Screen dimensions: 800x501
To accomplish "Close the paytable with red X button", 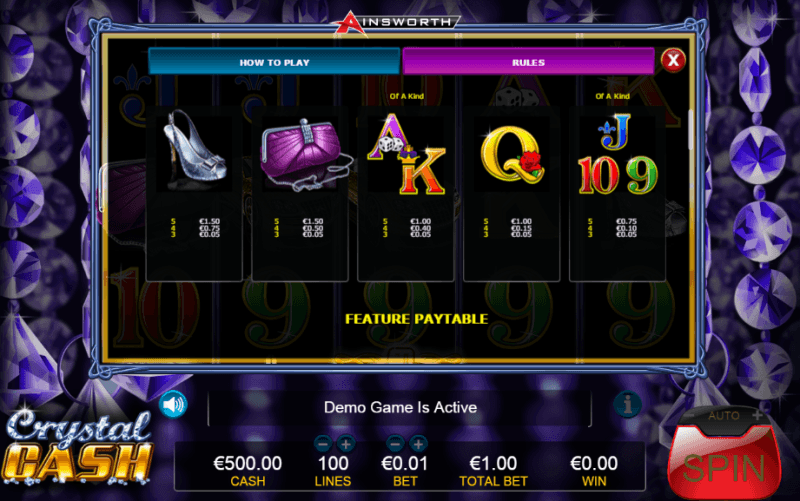I will pyautogui.click(x=673, y=61).
